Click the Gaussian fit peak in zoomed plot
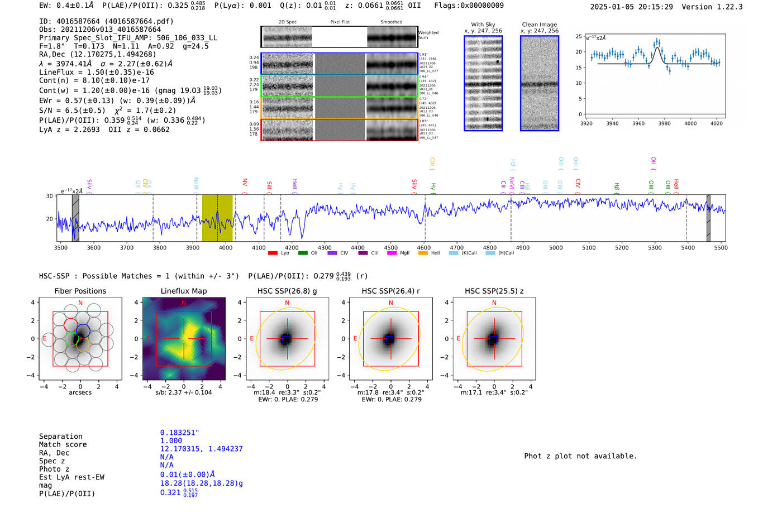Viewport: 782px width, 532px height. [657, 49]
